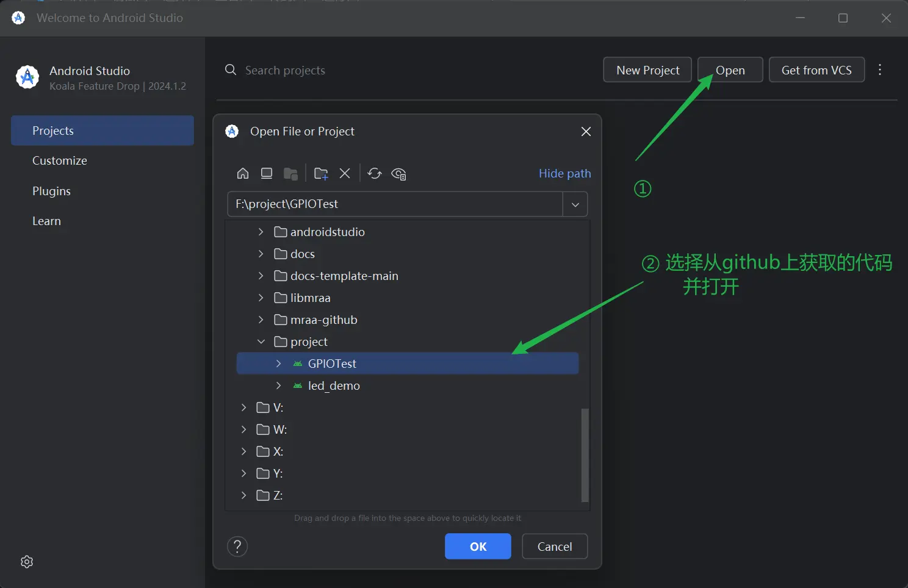Open the Plugins section

click(103, 191)
